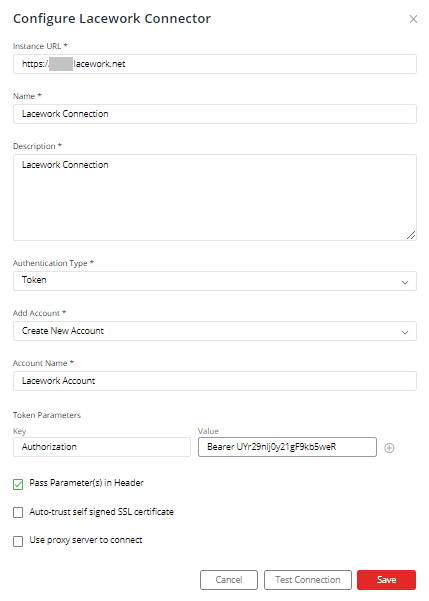Click the Authentication Type chevron arrow

405,282
